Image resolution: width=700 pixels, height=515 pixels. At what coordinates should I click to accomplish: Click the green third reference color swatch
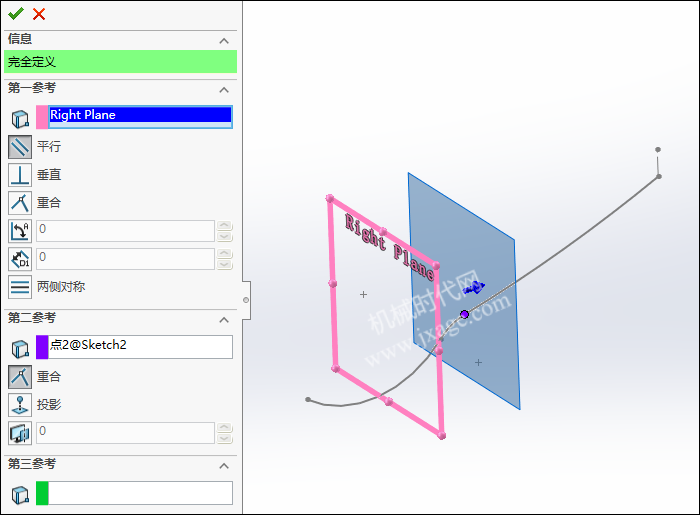(42, 493)
